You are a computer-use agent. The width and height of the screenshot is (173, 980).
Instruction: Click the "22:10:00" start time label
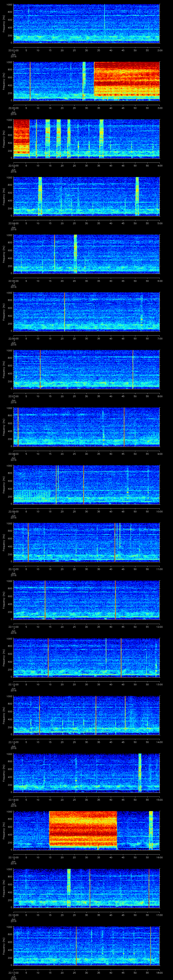(13, 569)
